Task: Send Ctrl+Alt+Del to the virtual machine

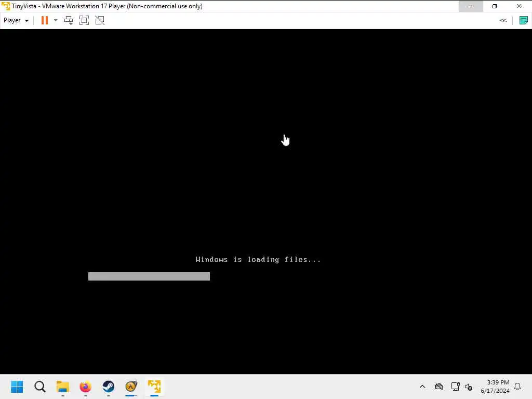Action: 69,20
